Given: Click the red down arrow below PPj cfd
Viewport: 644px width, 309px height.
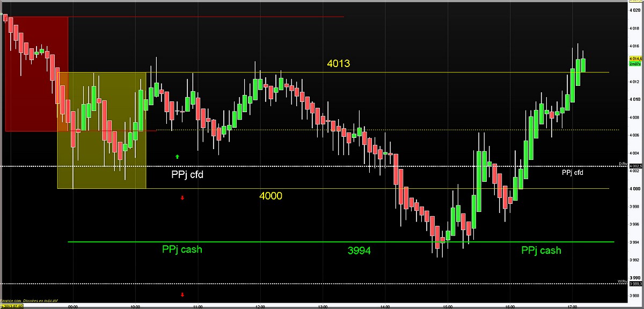Looking at the screenshot, I should [x=182, y=198].
